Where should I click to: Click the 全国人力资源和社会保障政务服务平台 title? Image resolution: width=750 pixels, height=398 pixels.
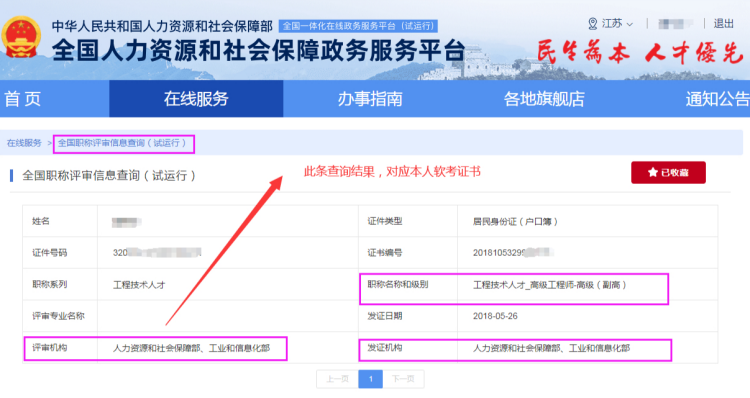[258, 50]
